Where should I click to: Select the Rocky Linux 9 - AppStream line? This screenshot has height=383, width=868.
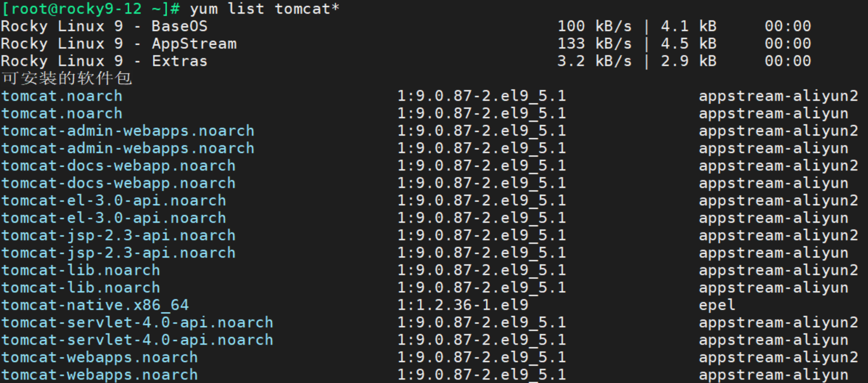tap(406, 44)
